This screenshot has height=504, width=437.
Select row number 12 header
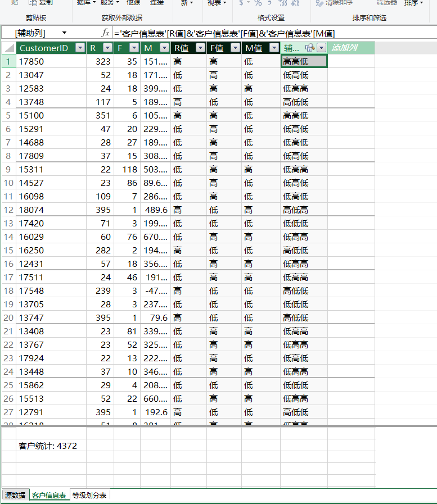coord(8,210)
